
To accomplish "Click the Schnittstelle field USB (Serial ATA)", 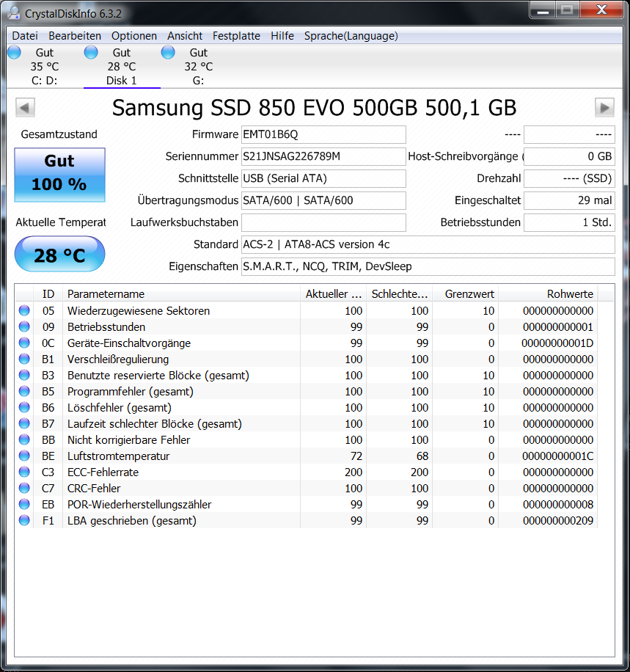I will tap(323, 179).
